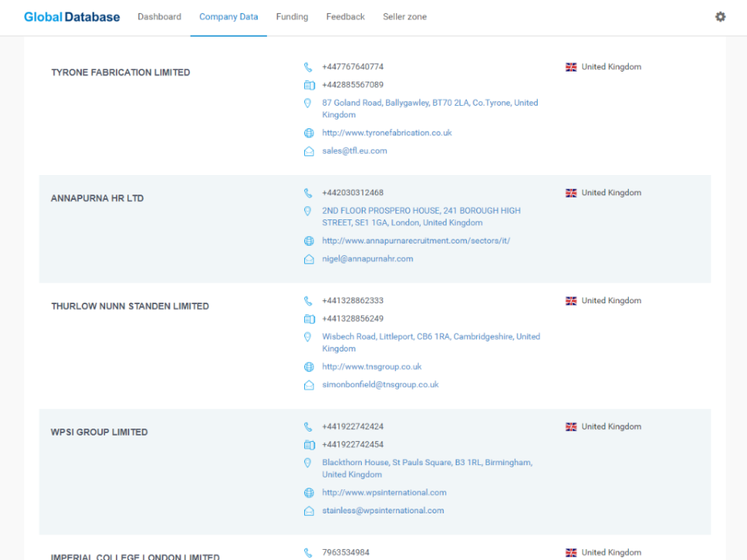Image resolution: width=747 pixels, height=560 pixels.
Task: Click the location pin icon for Annapurna HR
Action: pos(307,211)
